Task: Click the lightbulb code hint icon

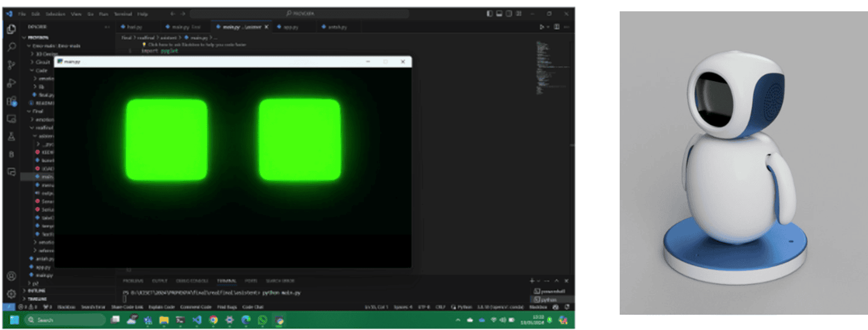Action: tap(144, 45)
